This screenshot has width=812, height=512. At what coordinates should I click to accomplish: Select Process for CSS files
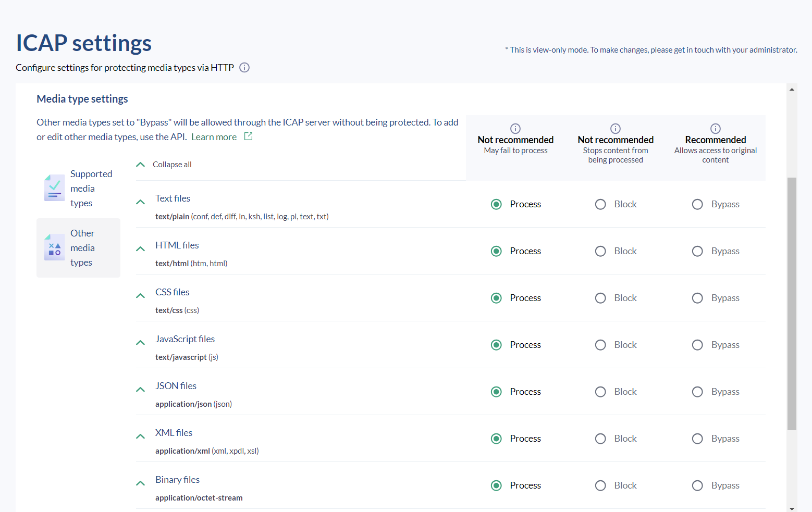tap(497, 298)
